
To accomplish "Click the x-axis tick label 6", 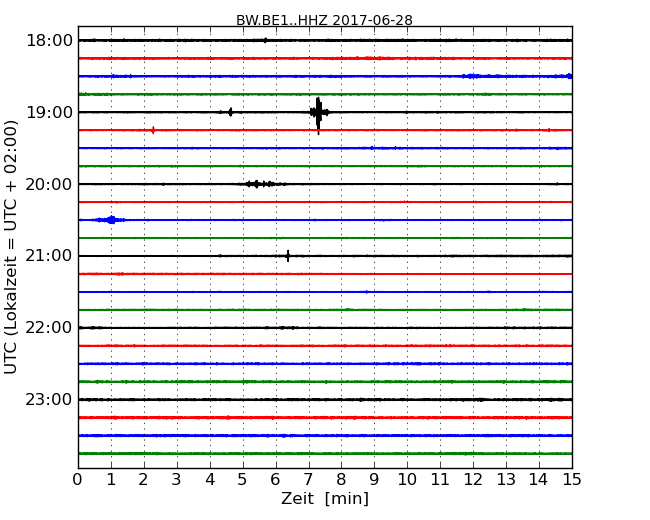I will (275, 479).
